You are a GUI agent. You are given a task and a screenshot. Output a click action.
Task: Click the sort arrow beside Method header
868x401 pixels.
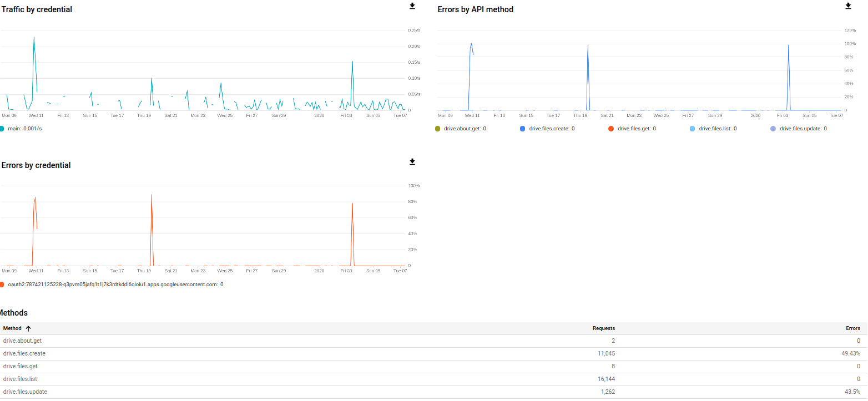point(28,328)
